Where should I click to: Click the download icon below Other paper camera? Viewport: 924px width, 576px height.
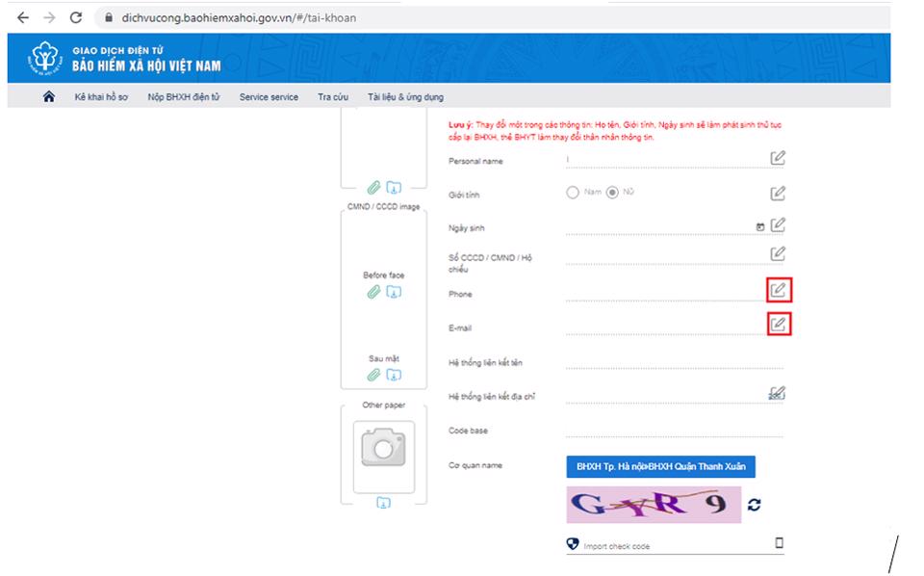[383, 503]
